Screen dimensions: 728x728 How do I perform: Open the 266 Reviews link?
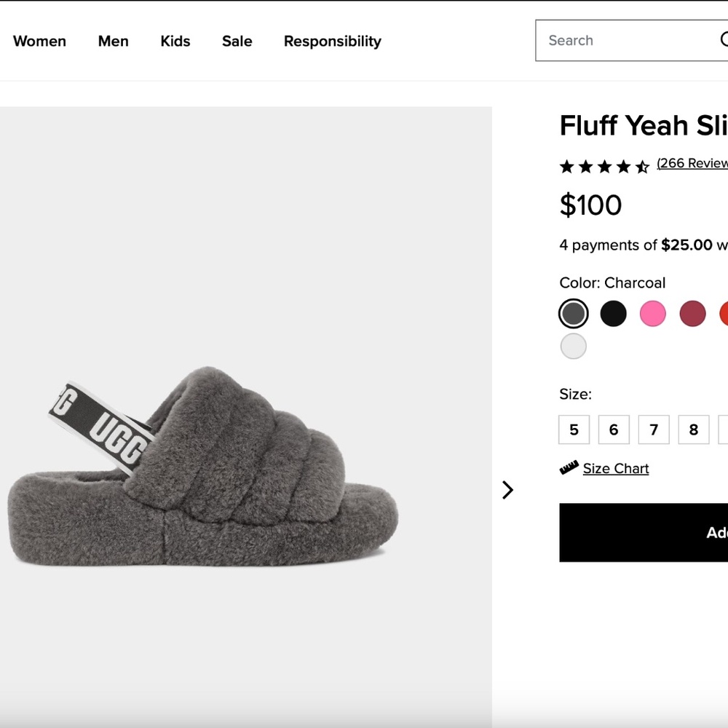[692, 163]
